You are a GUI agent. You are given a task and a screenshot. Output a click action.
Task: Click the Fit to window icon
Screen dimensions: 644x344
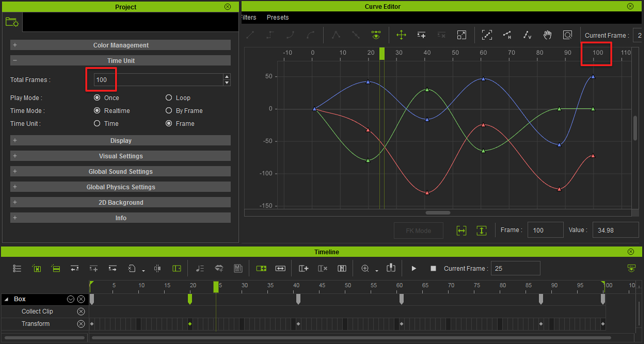[487, 35]
